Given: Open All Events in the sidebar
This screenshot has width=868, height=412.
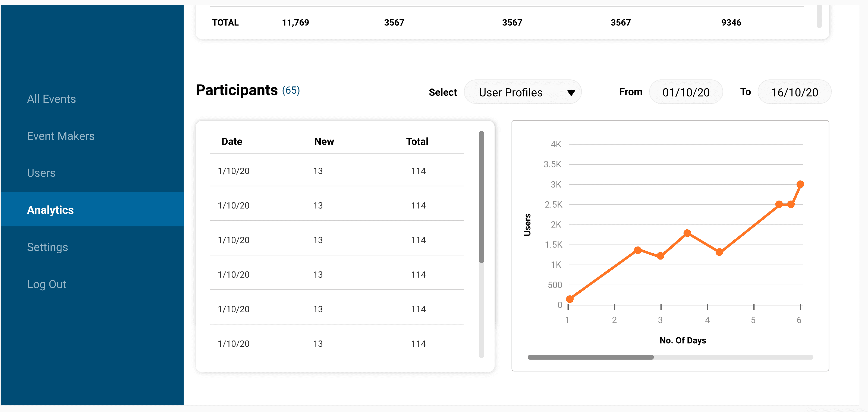Looking at the screenshot, I should coord(51,99).
